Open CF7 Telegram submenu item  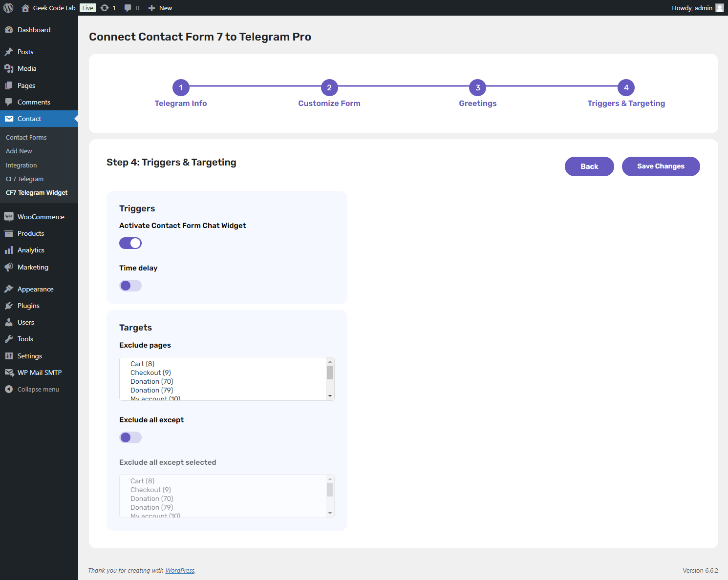(x=25, y=179)
